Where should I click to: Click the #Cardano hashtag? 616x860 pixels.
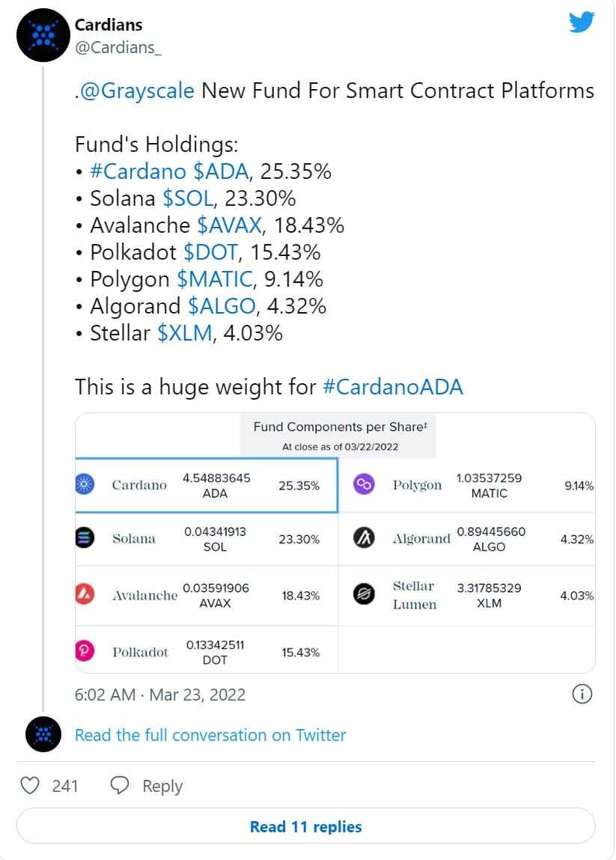pyautogui.click(x=139, y=171)
